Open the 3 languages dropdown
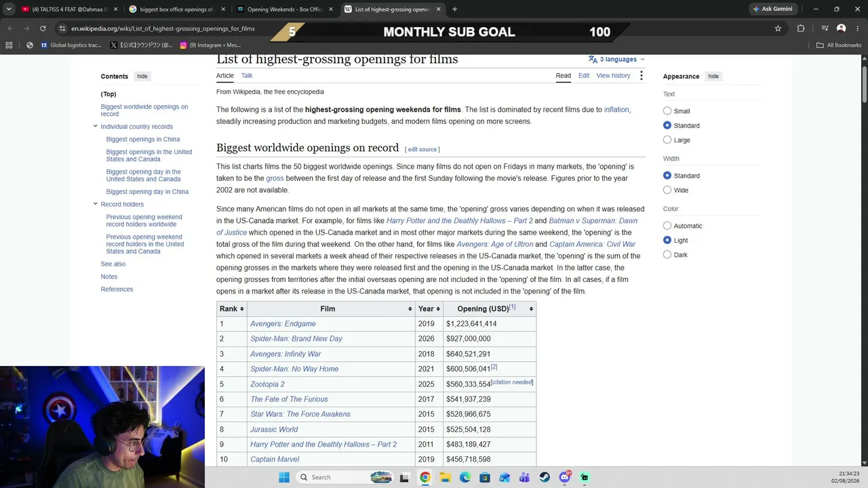 [x=616, y=59]
